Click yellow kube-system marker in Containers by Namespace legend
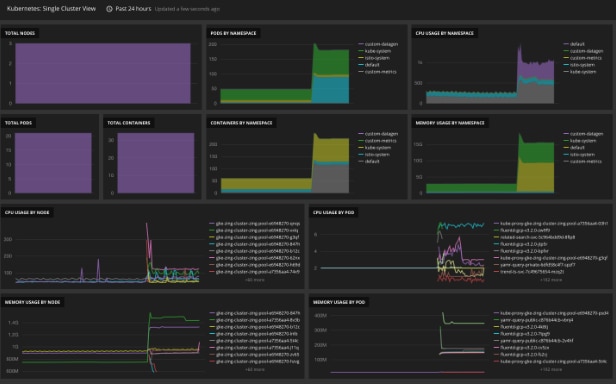The width and height of the screenshot is (616, 384). coord(361,148)
